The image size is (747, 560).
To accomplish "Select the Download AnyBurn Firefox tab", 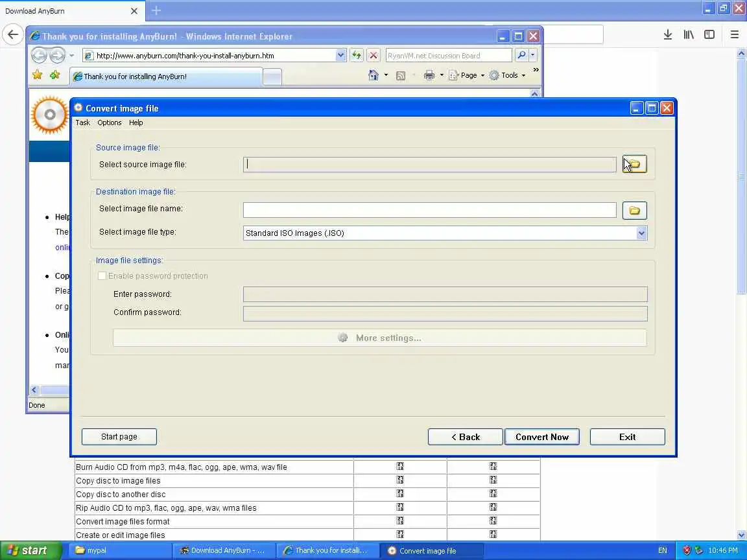I will (73, 10).
